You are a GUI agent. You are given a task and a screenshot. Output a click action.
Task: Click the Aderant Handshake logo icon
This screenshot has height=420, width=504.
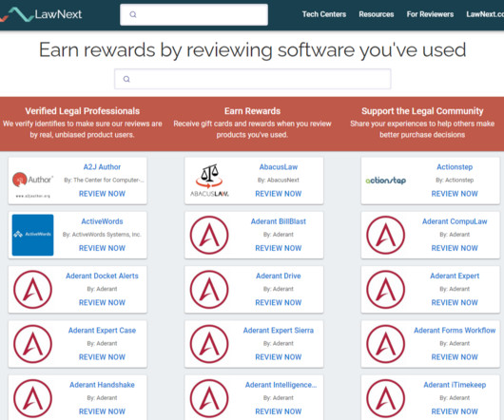[x=32, y=398]
